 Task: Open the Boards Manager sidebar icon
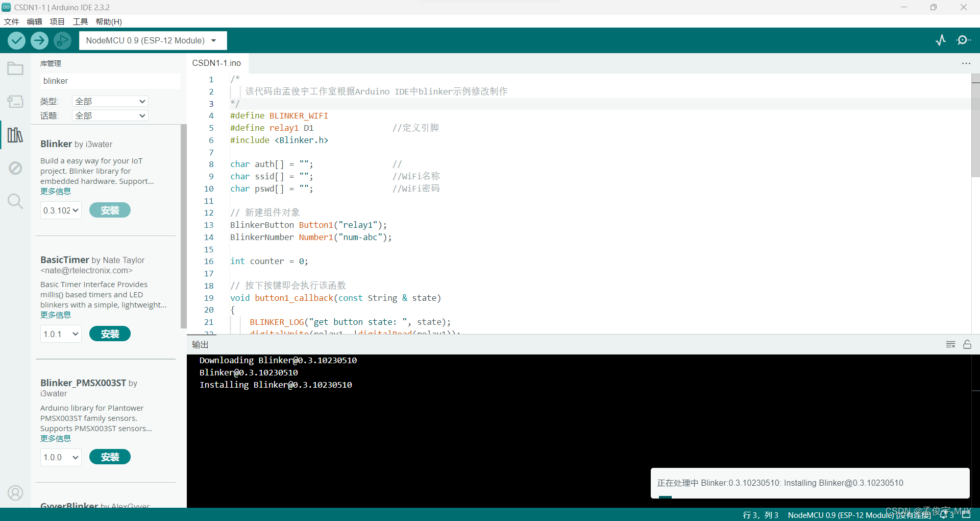tap(15, 101)
